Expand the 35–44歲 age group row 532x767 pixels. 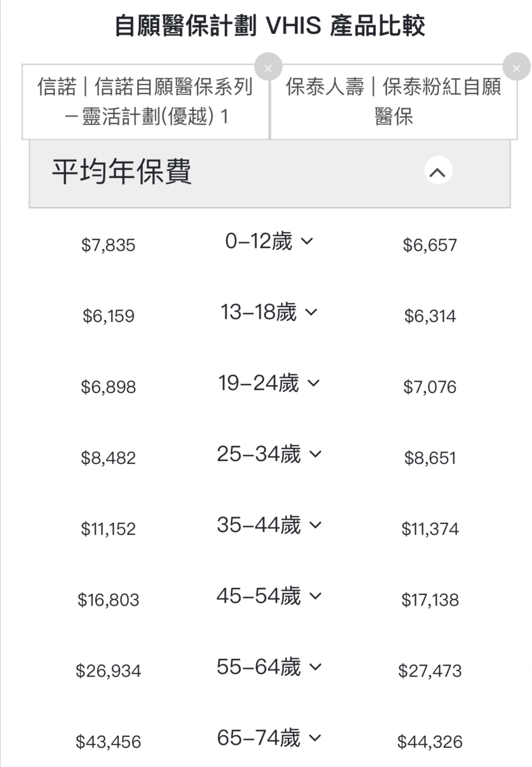269,525
